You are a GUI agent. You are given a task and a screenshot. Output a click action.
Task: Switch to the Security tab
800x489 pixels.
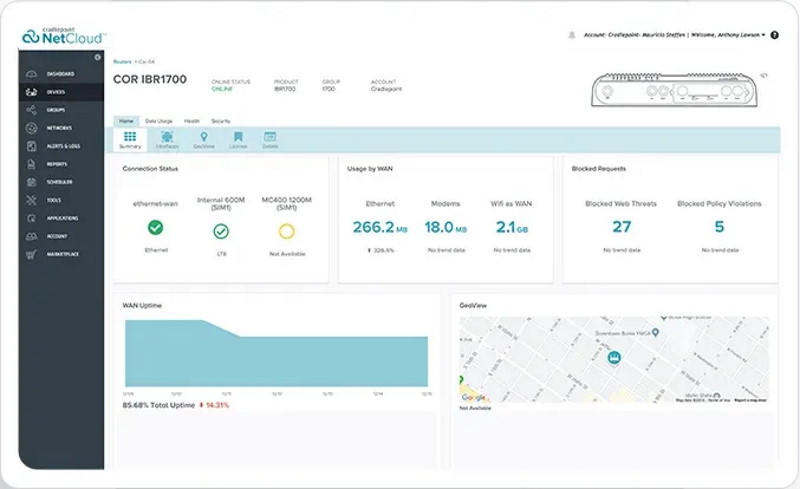221,120
